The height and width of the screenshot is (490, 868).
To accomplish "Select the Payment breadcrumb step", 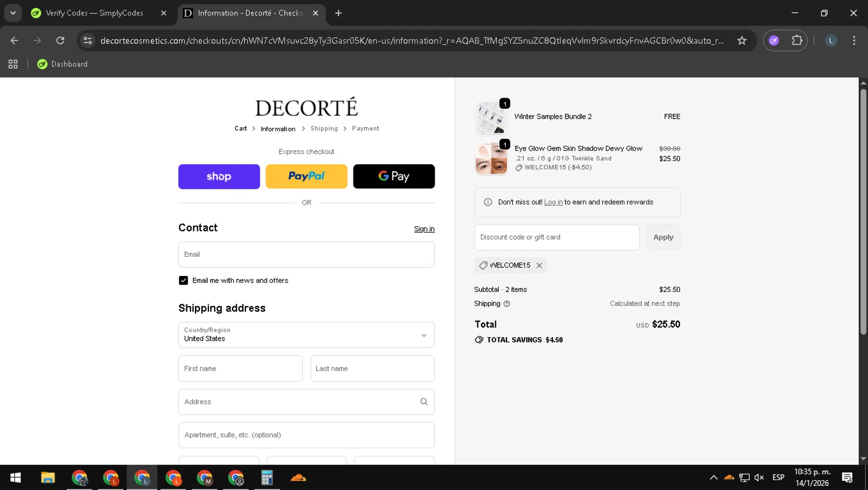I will pyautogui.click(x=365, y=128).
